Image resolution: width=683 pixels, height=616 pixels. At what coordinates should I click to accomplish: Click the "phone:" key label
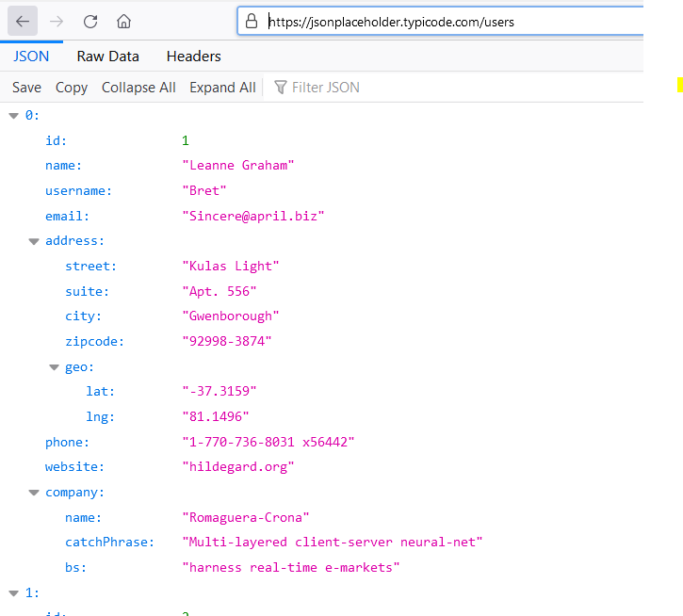pos(68,442)
